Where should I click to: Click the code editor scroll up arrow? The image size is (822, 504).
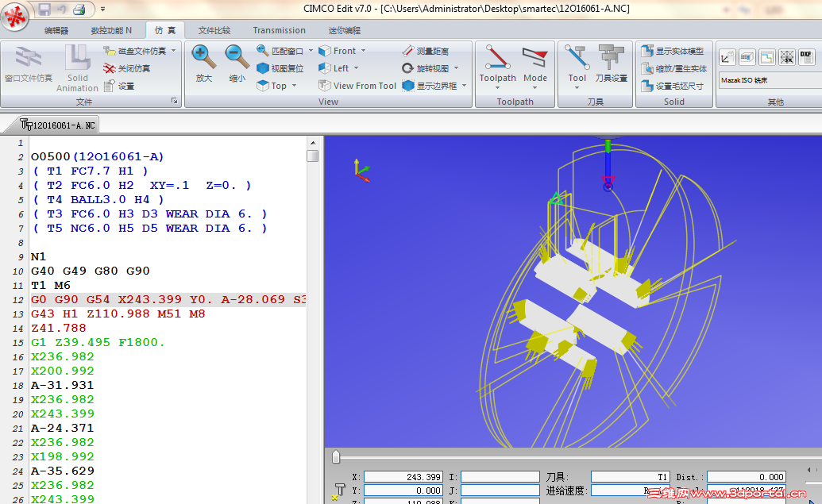(312, 143)
